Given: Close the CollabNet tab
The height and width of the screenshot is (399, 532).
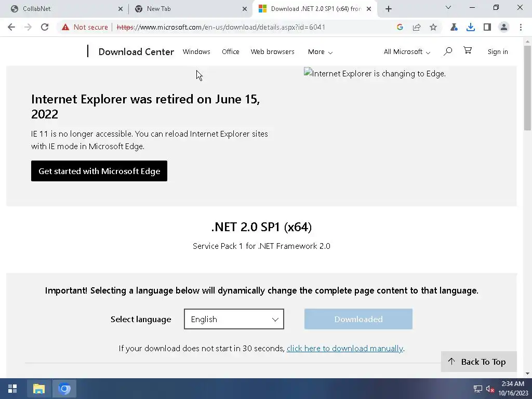Looking at the screenshot, I should (121, 9).
